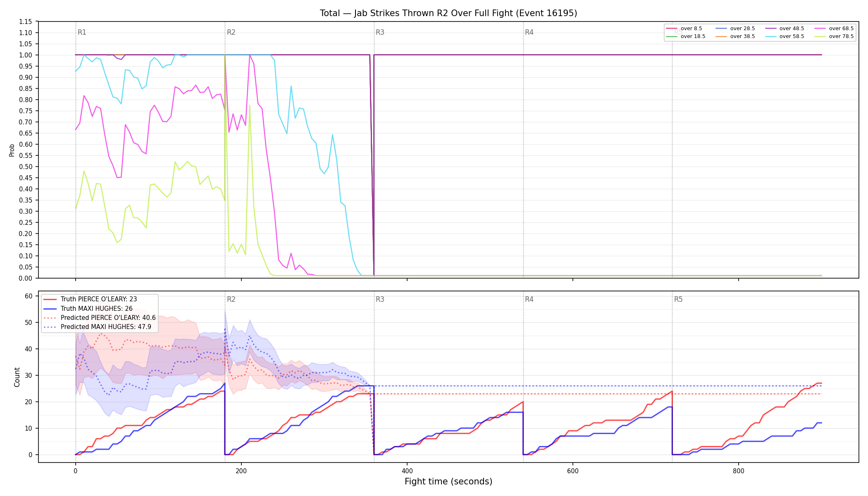The width and height of the screenshot is (868, 496).
Task: Click the R4 round marker in probability chart
Action: click(x=529, y=32)
